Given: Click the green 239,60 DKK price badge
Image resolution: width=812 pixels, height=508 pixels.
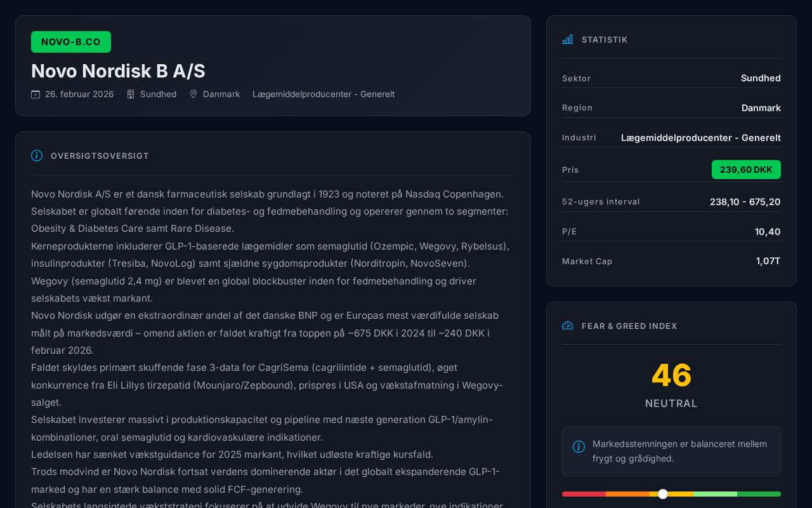Looking at the screenshot, I should pos(746,170).
